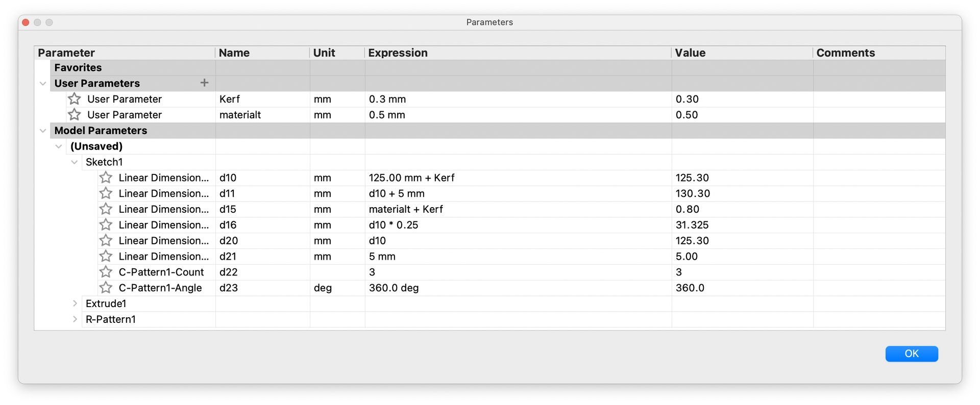
Task: Star the d11 linear dimension
Action: [106, 193]
